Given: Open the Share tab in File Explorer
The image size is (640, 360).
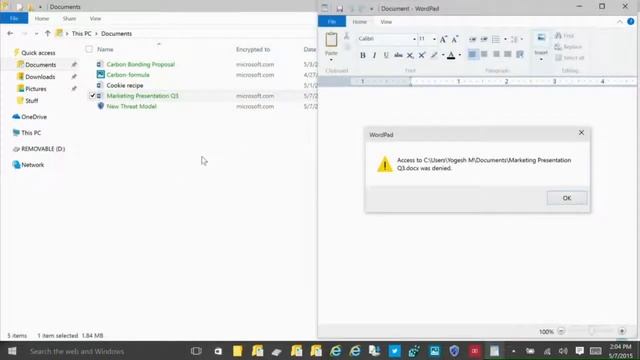Looking at the screenshot, I should pos(69,19).
